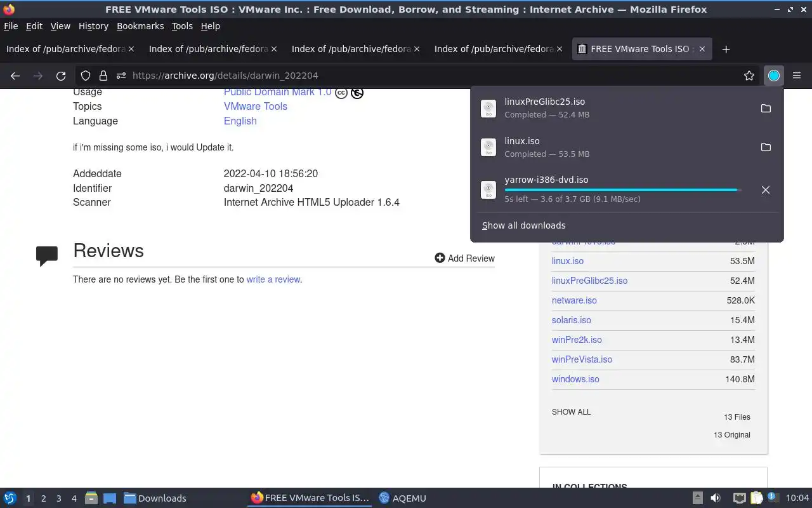Open the Bookmarks menu
The width and height of the screenshot is (812, 508).
(140, 26)
